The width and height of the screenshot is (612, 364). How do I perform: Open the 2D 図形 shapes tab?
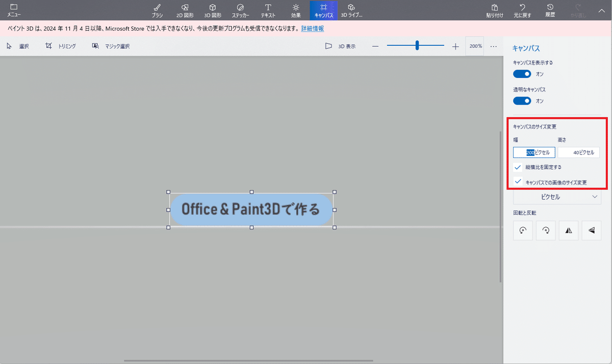click(185, 10)
